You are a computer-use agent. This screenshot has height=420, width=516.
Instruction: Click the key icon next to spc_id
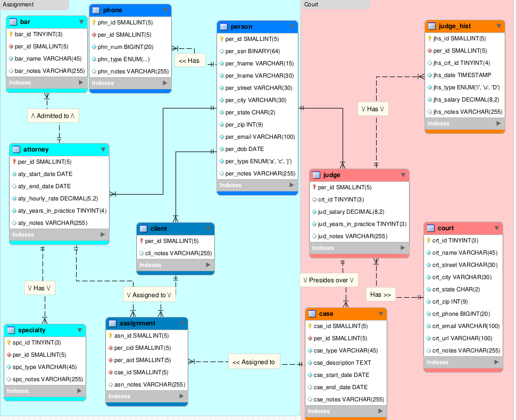pyautogui.click(x=9, y=342)
